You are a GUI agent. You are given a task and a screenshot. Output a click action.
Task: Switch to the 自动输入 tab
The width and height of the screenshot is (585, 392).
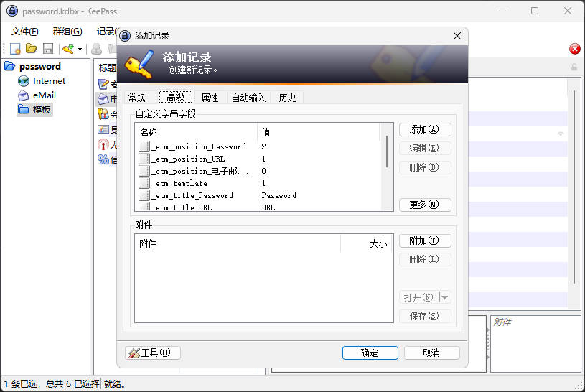coord(248,98)
